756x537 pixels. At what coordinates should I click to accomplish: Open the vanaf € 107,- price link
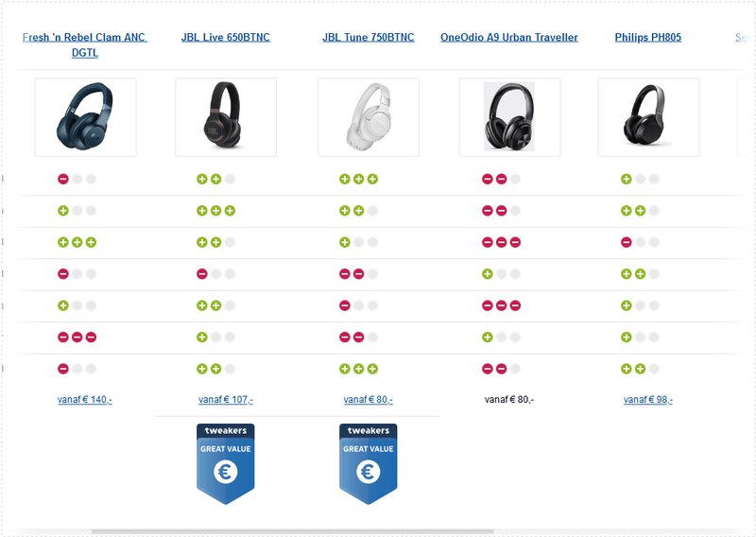coord(226,400)
